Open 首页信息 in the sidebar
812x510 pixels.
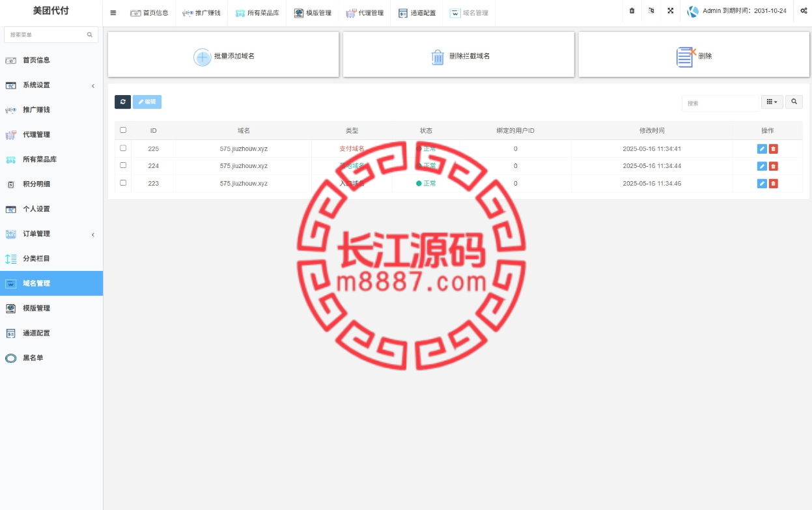pyautogui.click(x=51, y=60)
